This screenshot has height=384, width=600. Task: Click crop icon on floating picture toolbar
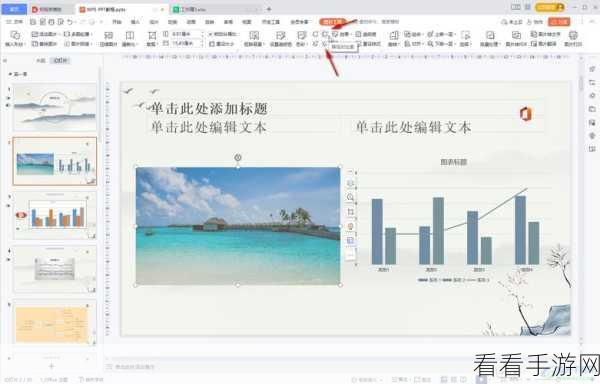[350, 212]
